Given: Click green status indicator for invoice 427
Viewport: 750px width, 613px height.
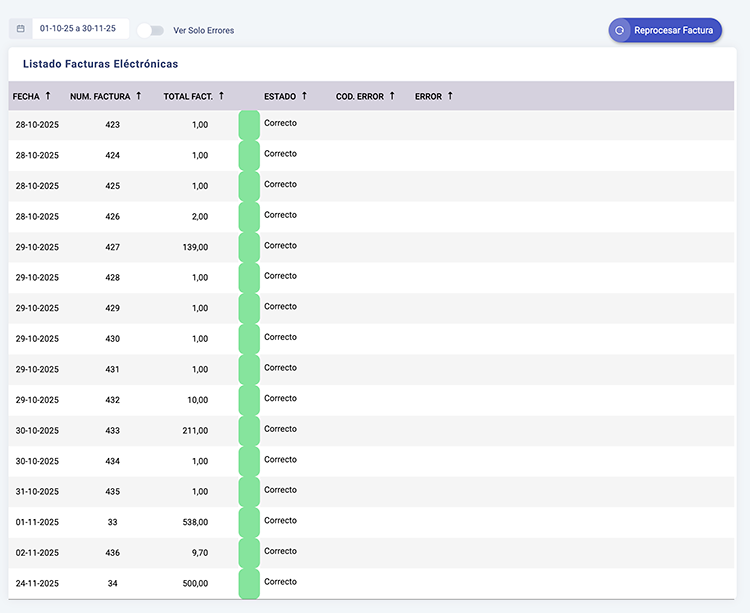Looking at the screenshot, I should pos(249,247).
